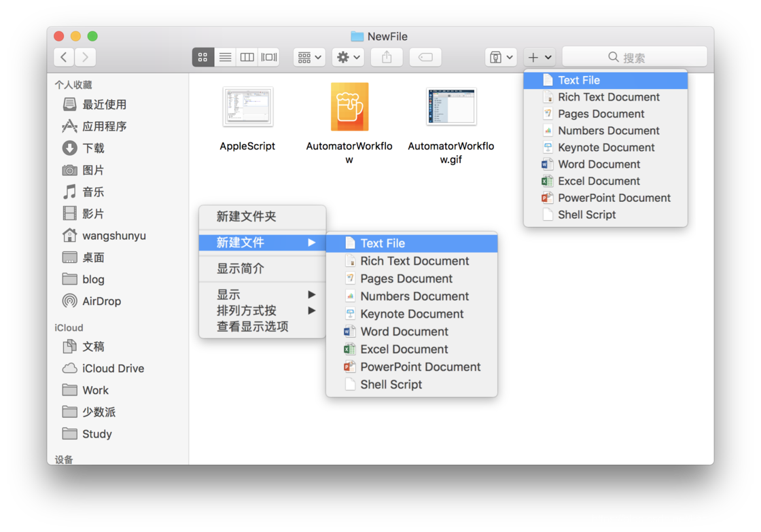
Task: Open the plus New File toolbar dropdown
Action: click(539, 57)
